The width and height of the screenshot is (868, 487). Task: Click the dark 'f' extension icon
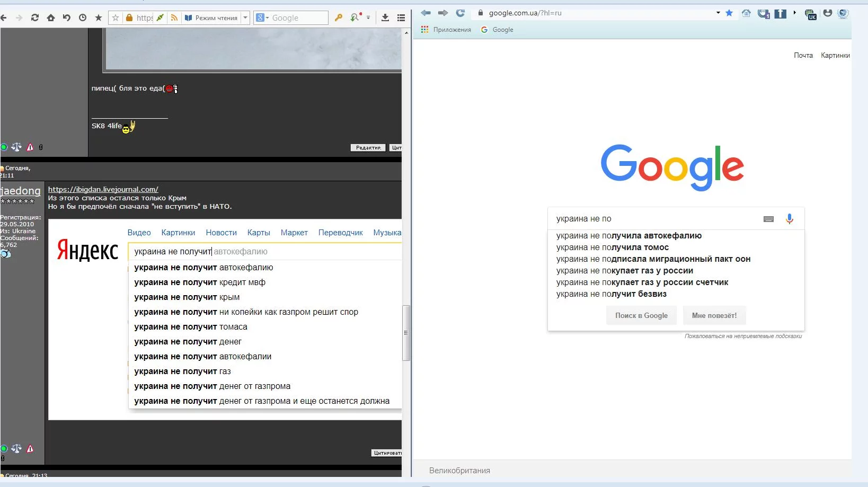pos(781,14)
